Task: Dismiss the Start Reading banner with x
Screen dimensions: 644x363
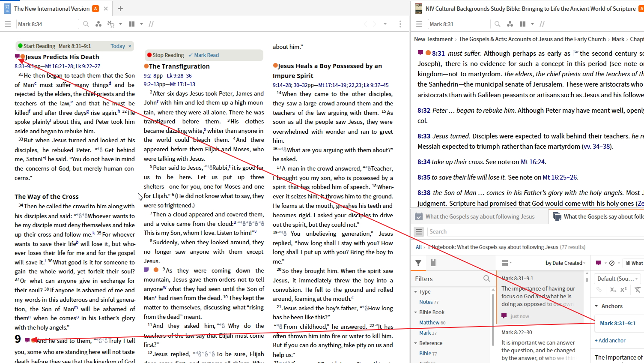Action: point(130,46)
